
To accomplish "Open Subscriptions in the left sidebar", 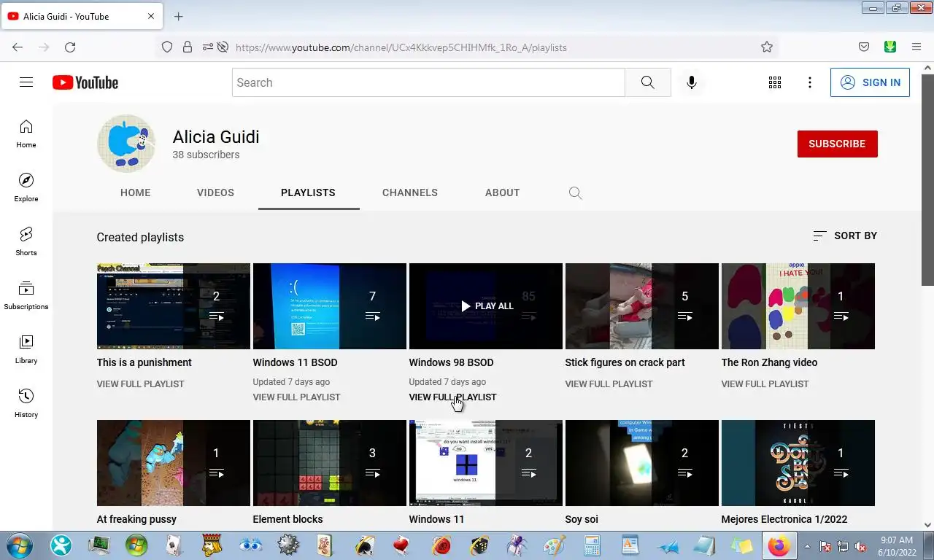I will point(26,295).
